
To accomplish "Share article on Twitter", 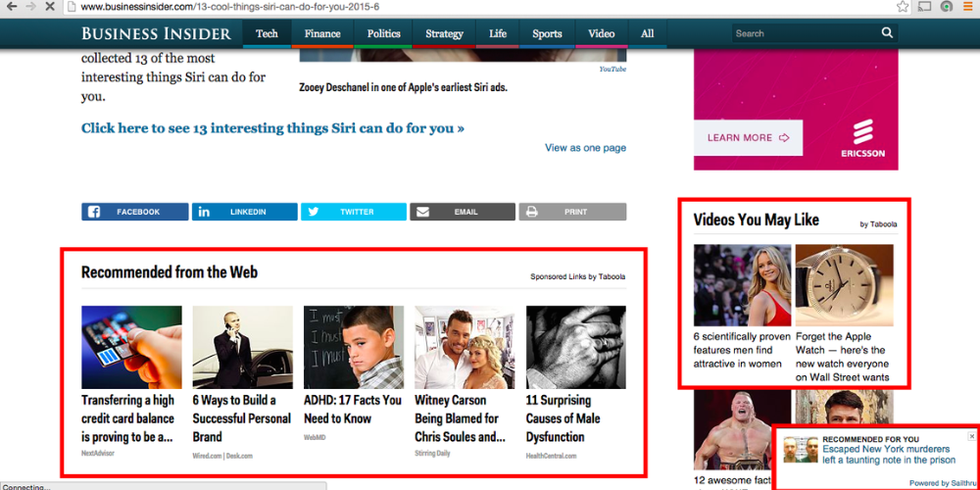I will [354, 212].
